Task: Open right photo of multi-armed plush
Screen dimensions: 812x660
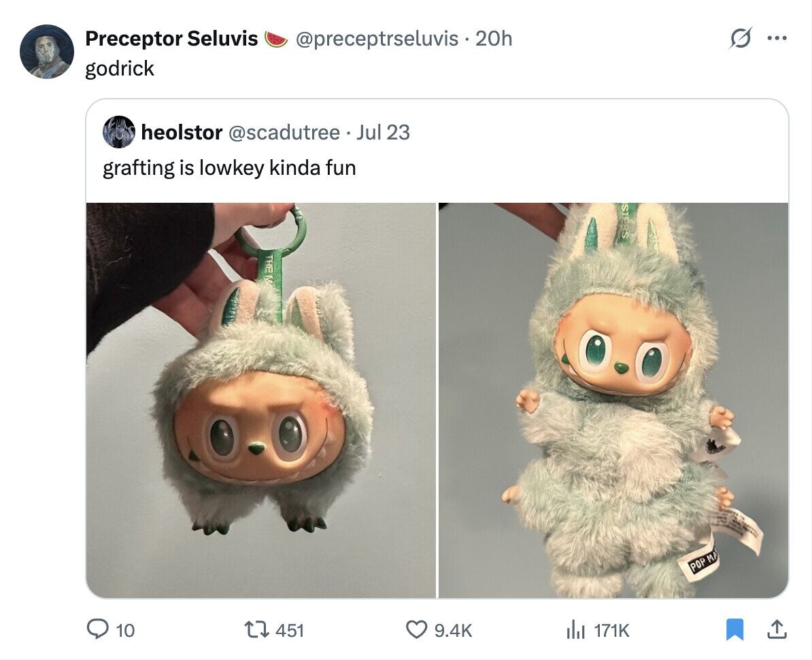Action: click(x=613, y=400)
